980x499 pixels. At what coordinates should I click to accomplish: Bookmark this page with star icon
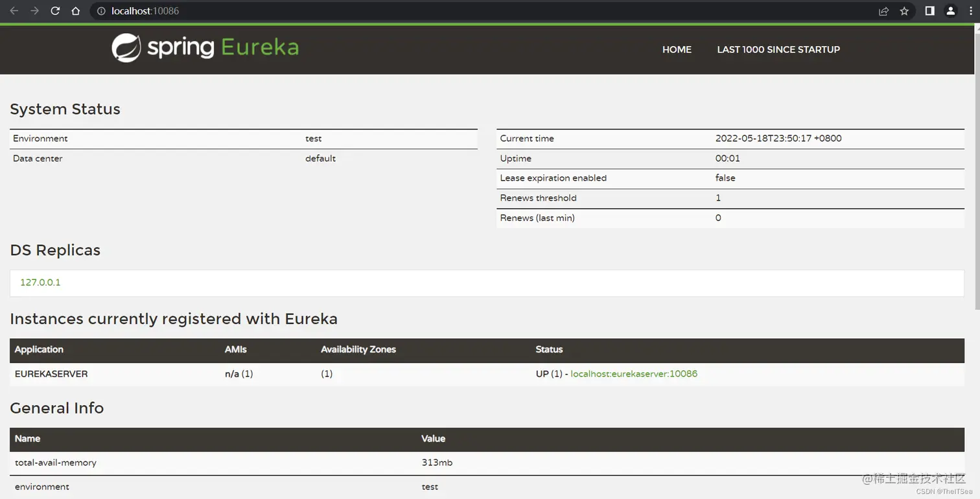click(904, 11)
